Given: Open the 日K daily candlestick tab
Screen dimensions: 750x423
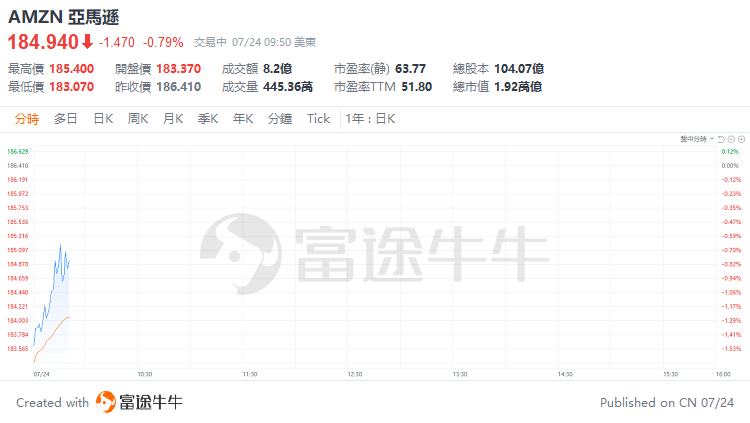Looking at the screenshot, I should tap(103, 119).
